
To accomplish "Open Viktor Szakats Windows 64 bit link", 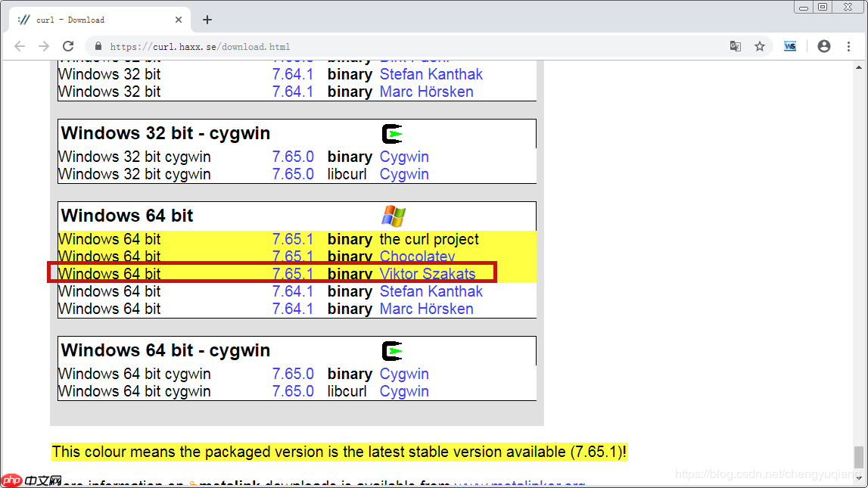I will click(x=428, y=274).
